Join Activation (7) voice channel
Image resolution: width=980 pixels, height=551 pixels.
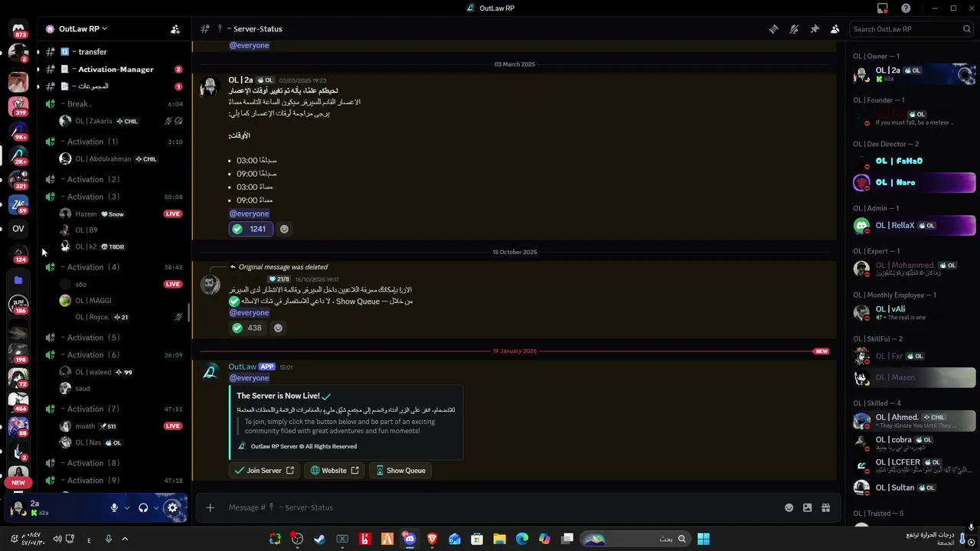(112, 409)
